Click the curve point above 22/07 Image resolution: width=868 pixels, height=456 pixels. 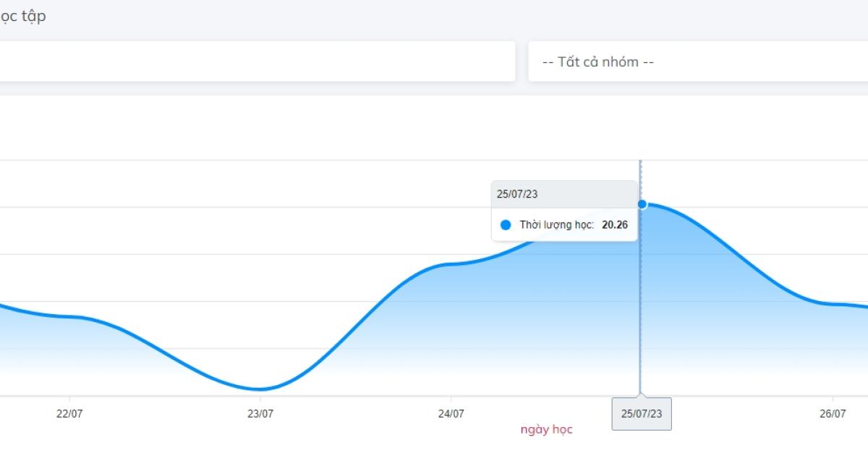[x=69, y=316]
